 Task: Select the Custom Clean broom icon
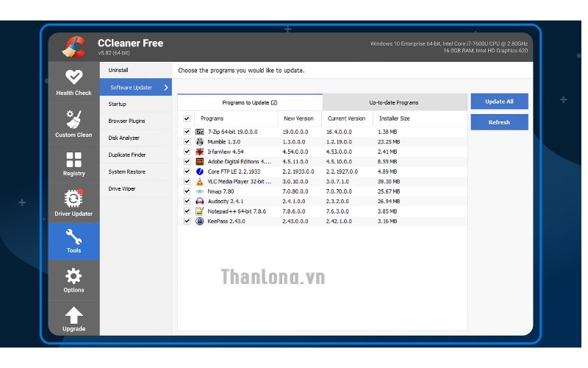(x=73, y=118)
